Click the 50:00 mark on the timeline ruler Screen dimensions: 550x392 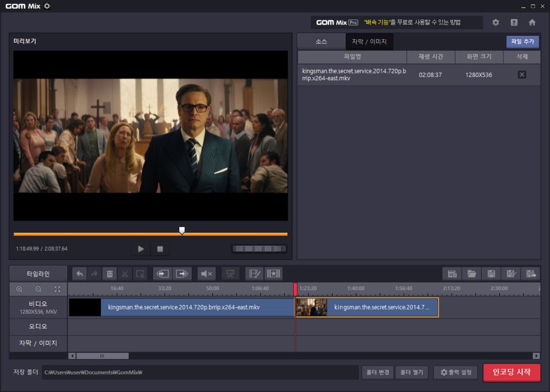(212, 288)
